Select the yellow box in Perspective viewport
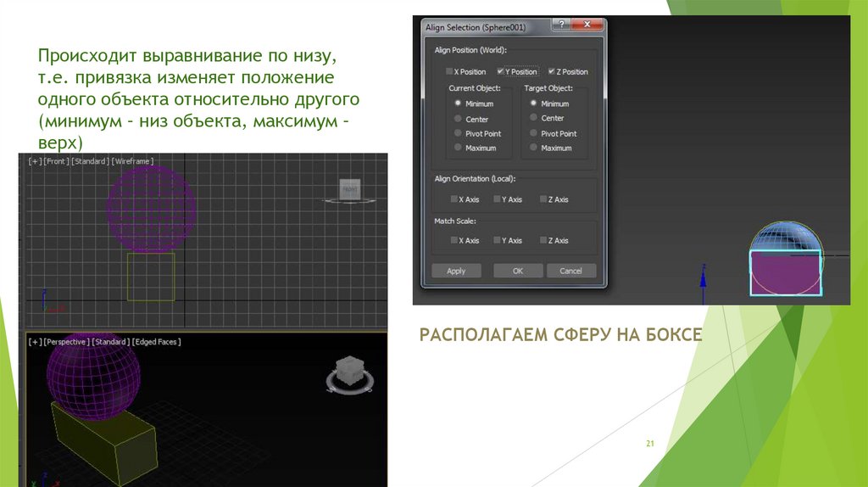This screenshot has width=868, height=487. [x=105, y=446]
